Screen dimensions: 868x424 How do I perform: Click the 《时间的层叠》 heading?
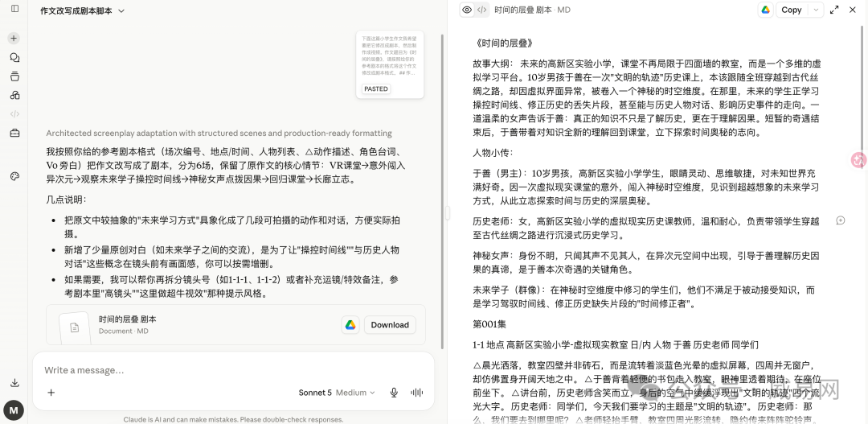coord(504,43)
